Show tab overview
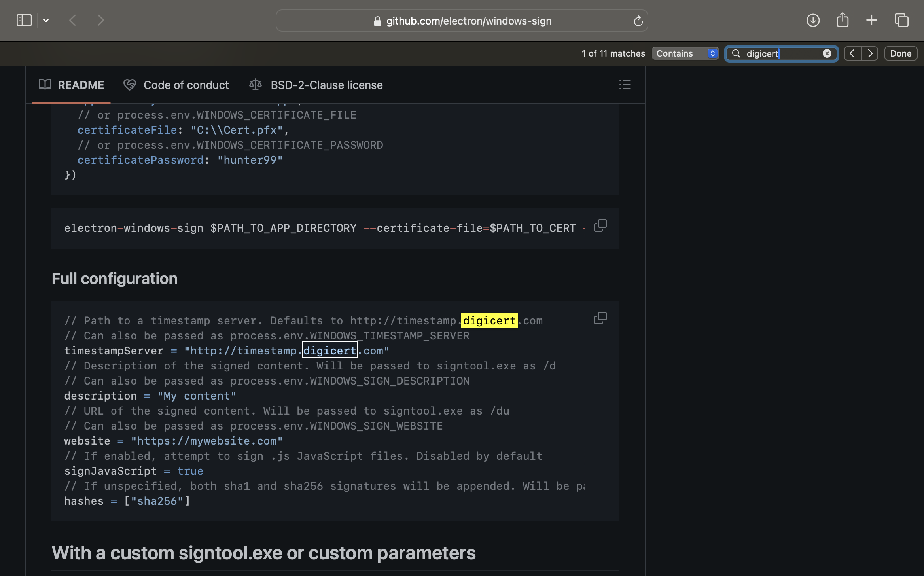This screenshot has height=576, width=924. [x=901, y=20]
